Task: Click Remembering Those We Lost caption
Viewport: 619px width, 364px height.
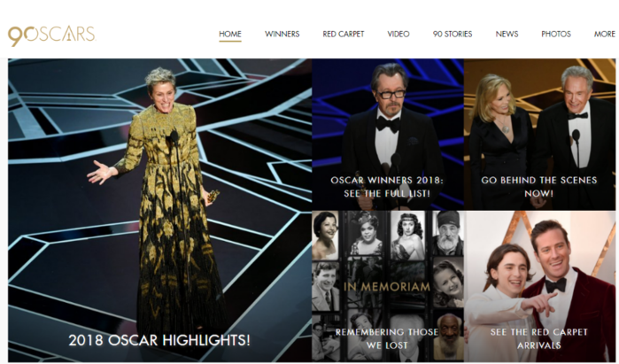Action: (386, 338)
